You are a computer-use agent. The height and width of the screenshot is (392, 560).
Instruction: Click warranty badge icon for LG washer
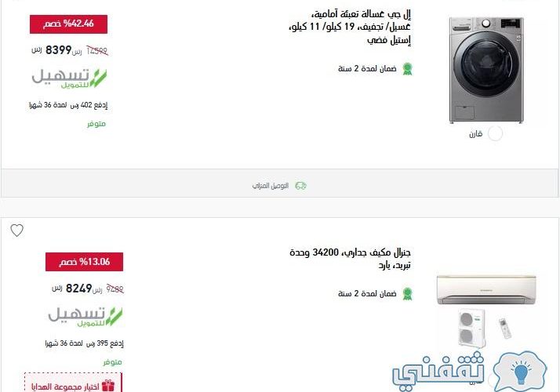pyautogui.click(x=407, y=69)
